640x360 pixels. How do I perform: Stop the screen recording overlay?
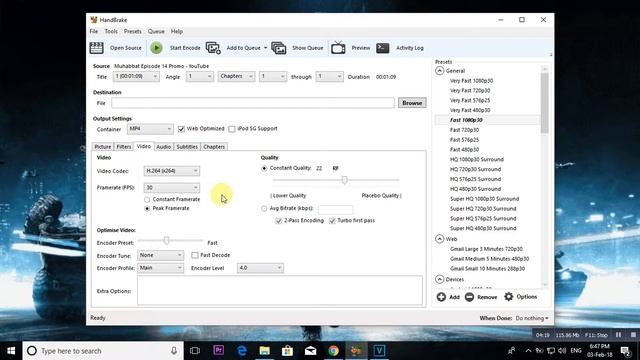point(633,335)
